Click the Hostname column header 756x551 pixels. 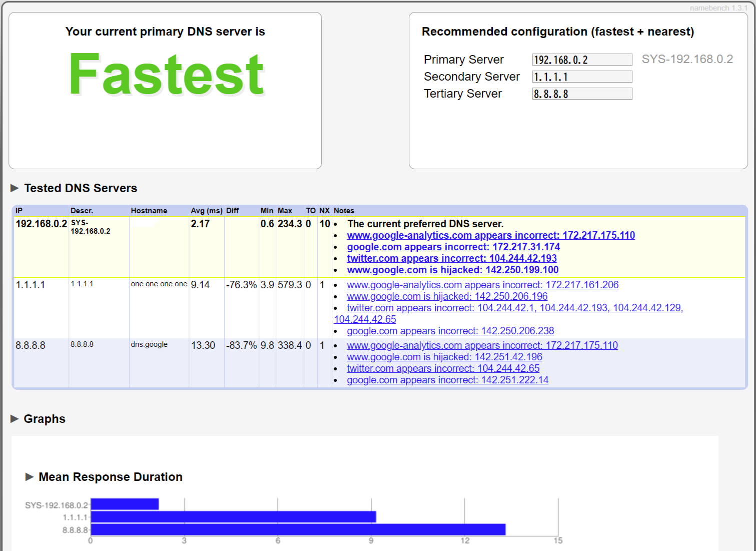149,211
